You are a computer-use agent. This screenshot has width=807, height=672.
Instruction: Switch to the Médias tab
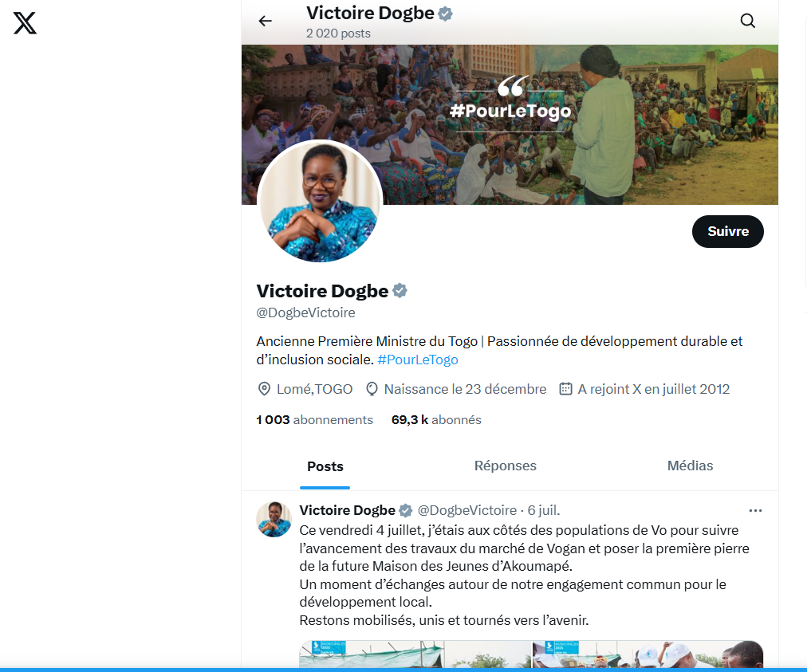(690, 466)
